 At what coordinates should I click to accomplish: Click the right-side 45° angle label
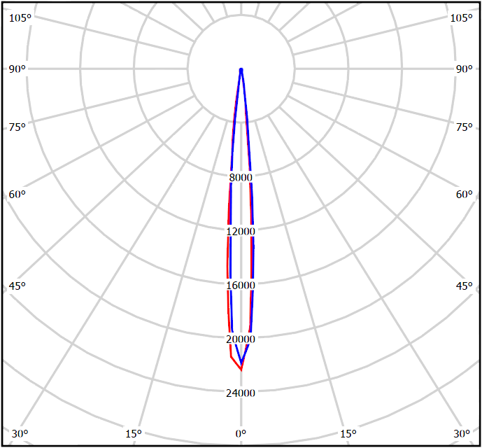point(464,286)
